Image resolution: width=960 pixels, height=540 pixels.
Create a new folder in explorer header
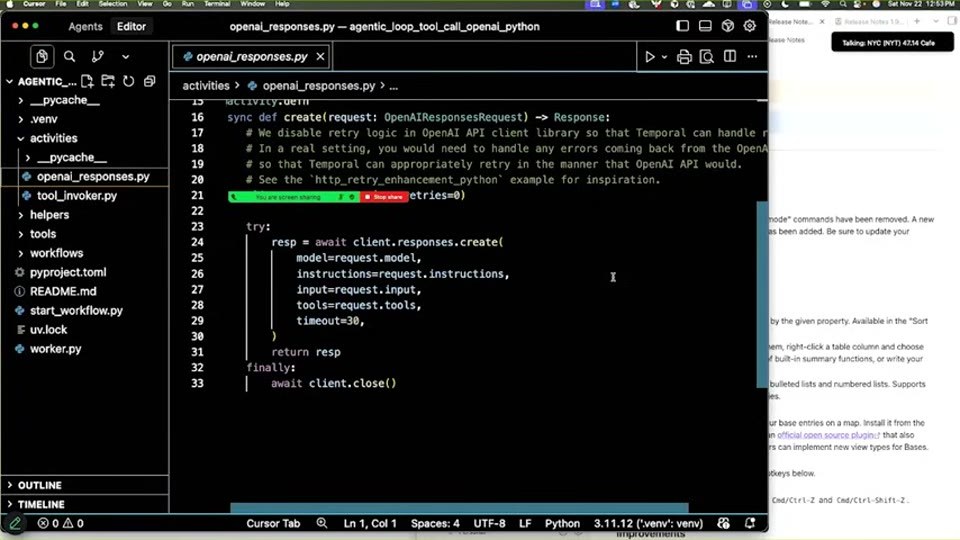click(x=108, y=81)
